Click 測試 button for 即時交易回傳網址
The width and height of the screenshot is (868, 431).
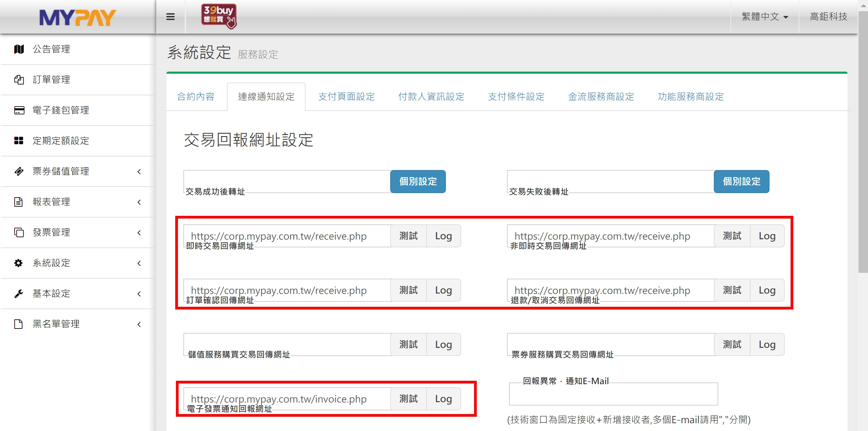[x=408, y=236]
